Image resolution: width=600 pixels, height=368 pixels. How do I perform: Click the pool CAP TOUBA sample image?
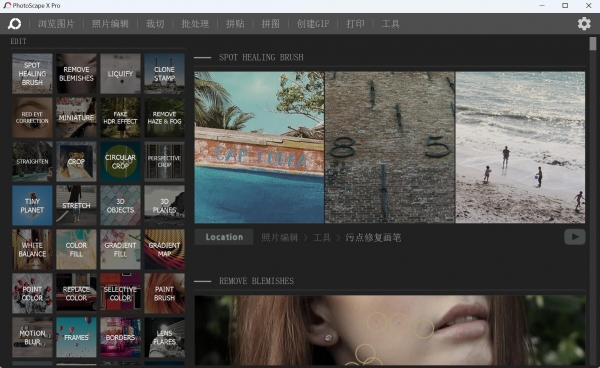[x=259, y=147]
